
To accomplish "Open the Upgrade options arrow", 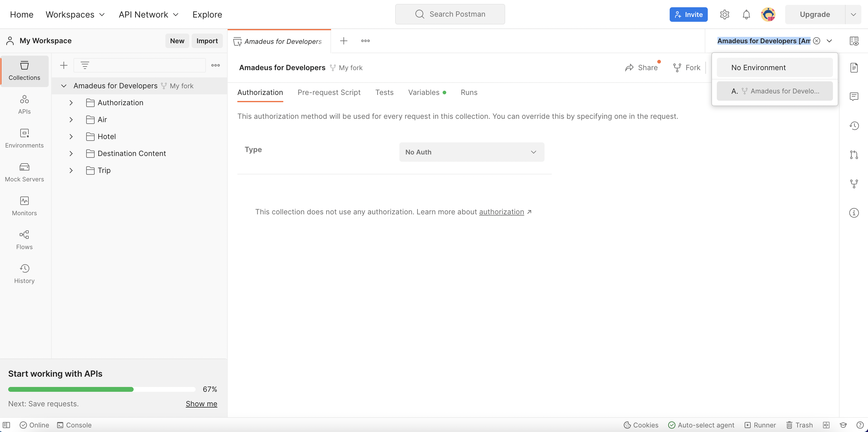I will 853,15.
